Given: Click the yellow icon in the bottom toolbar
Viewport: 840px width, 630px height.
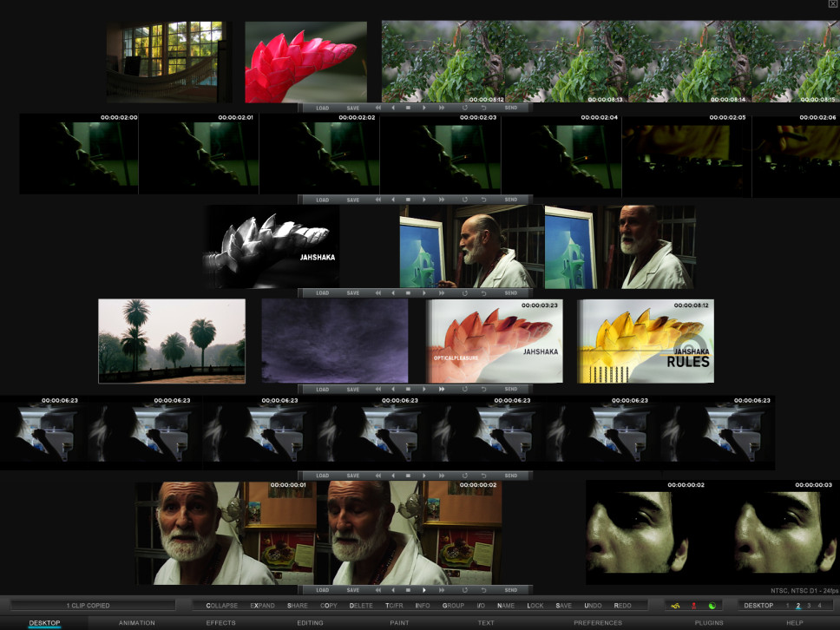Looking at the screenshot, I should click(675, 606).
